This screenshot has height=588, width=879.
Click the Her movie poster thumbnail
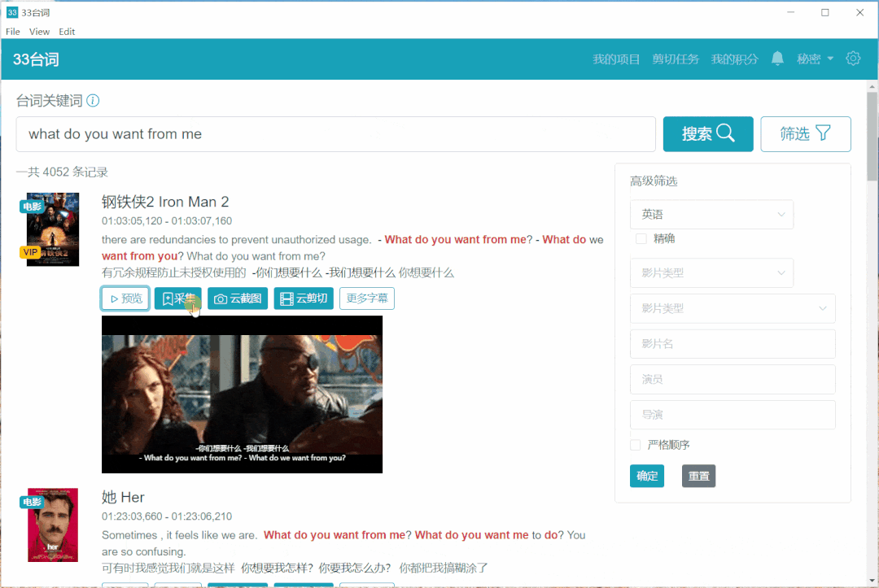[x=53, y=525]
